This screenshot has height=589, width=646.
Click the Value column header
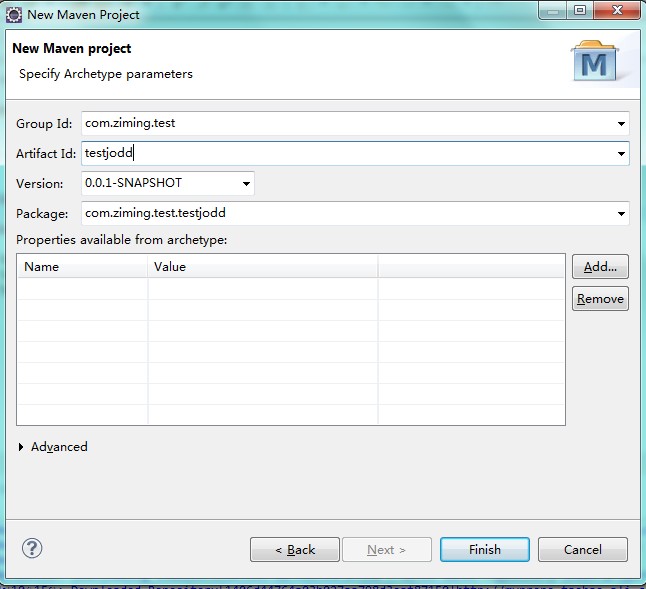(x=262, y=266)
